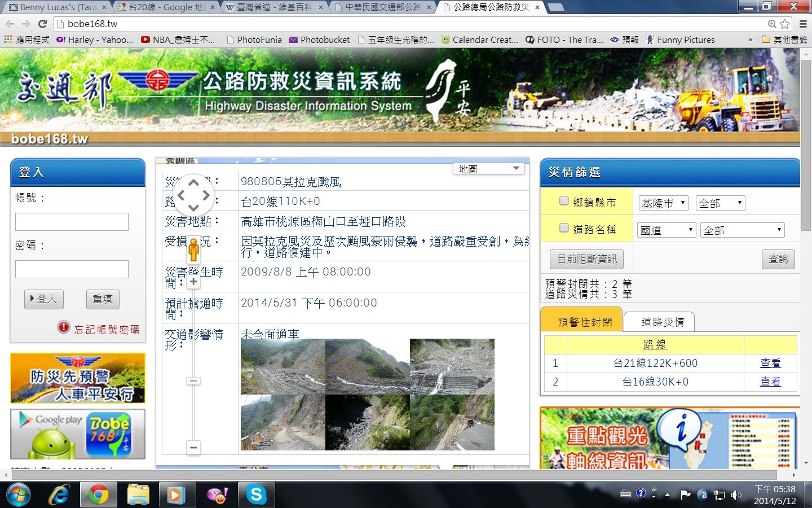This screenshot has height=508, width=812.
Task: Tick the 道路名稱 checkbox
Action: [564, 228]
